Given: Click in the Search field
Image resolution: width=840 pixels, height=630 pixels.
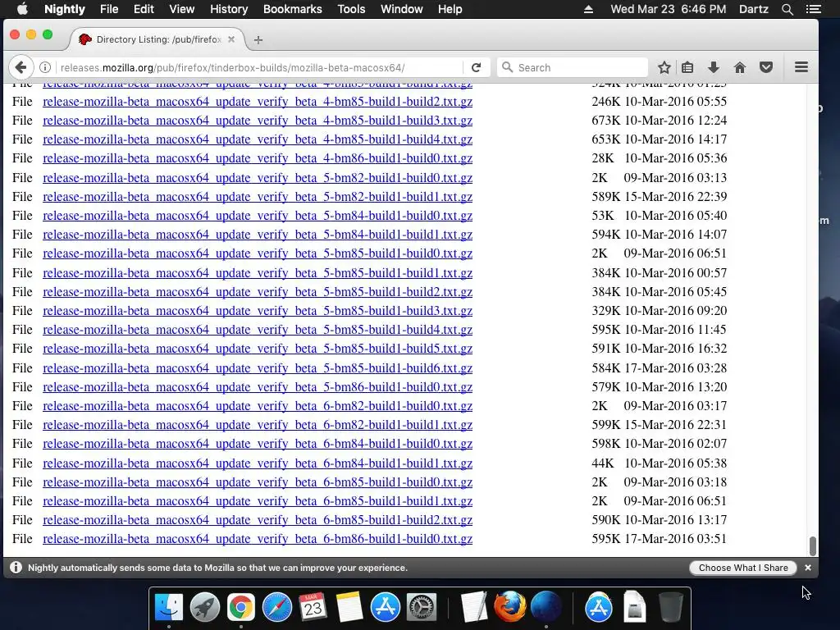Looking at the screenshot, I should pos(573,67).
